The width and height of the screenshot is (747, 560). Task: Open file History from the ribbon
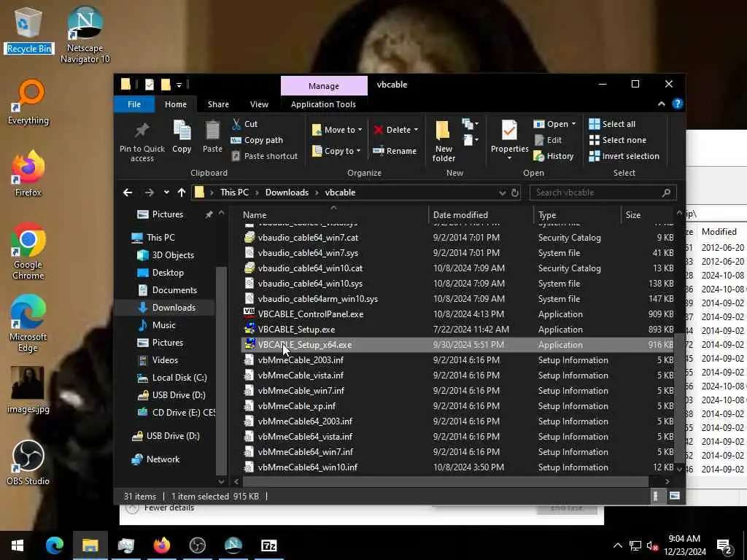(x=554, y=156)
